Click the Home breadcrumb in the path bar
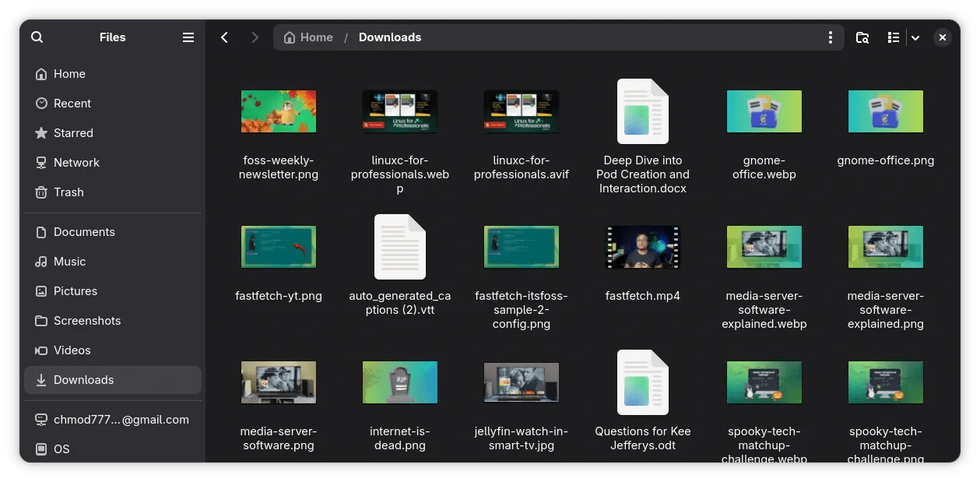 (x=309, y=37)
